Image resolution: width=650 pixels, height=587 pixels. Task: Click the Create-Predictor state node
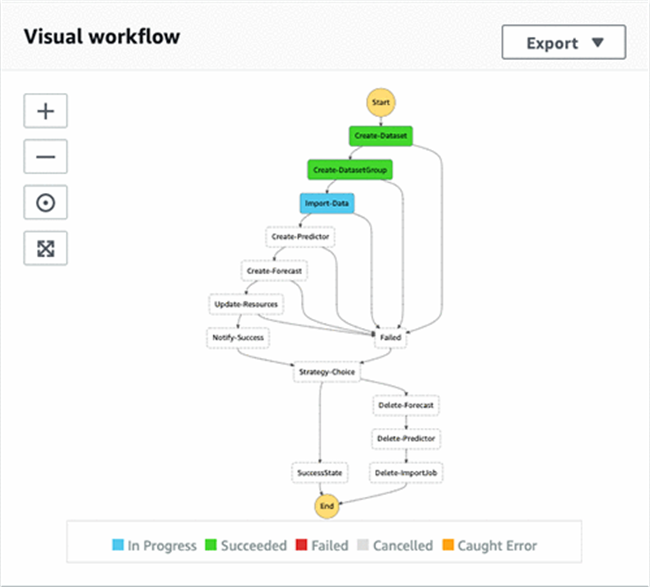tap(300, 237)
